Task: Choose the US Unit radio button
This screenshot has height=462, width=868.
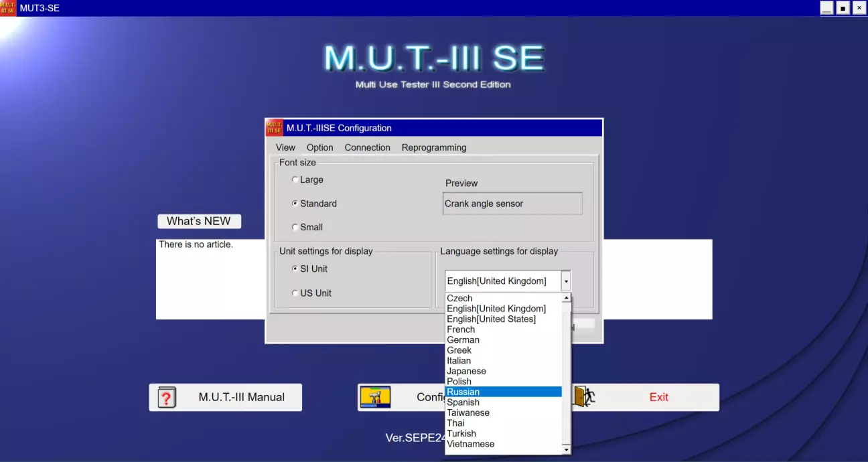Action: click(295, 293)
